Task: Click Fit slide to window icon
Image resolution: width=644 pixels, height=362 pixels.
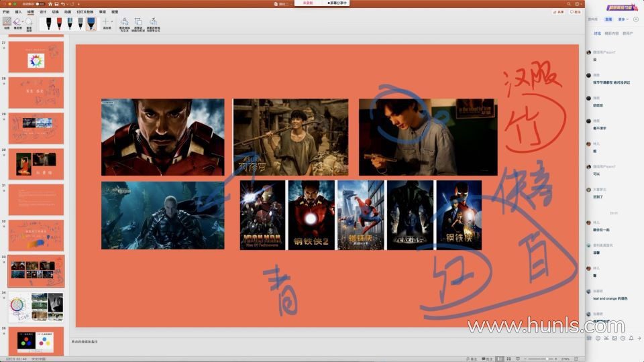Action: [576, 359]
